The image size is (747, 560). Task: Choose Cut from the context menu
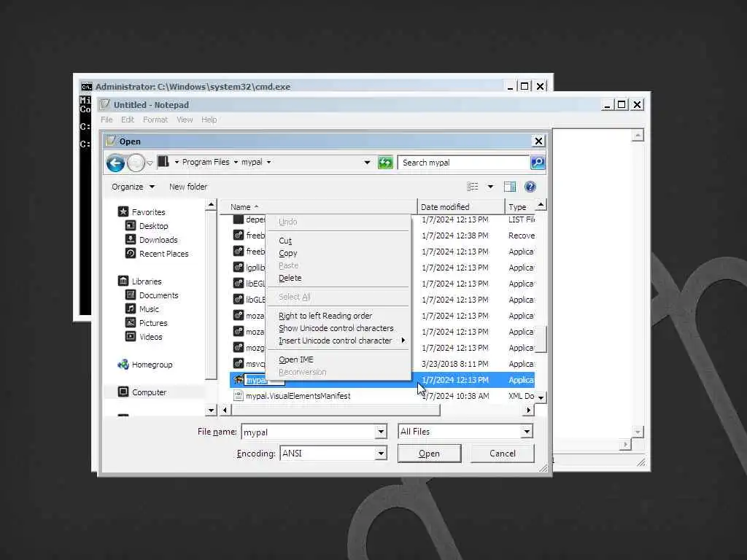[285, 241]
